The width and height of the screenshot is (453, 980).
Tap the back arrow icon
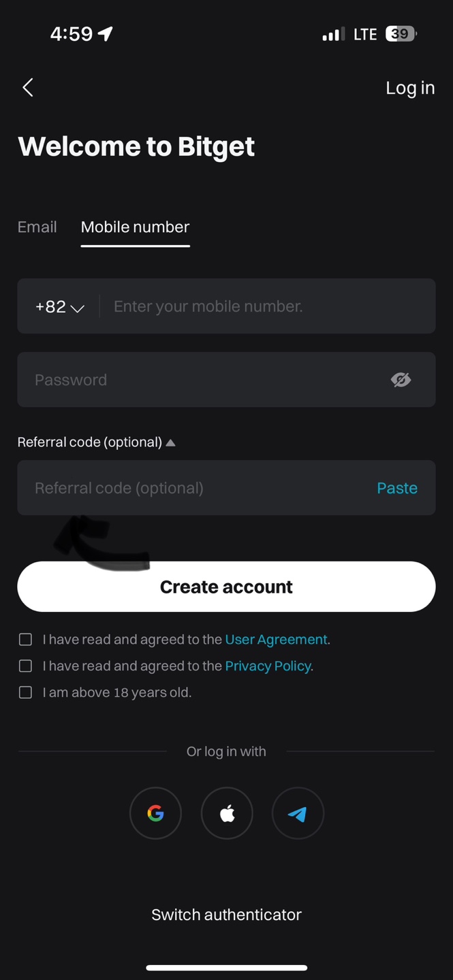point(28,87)
